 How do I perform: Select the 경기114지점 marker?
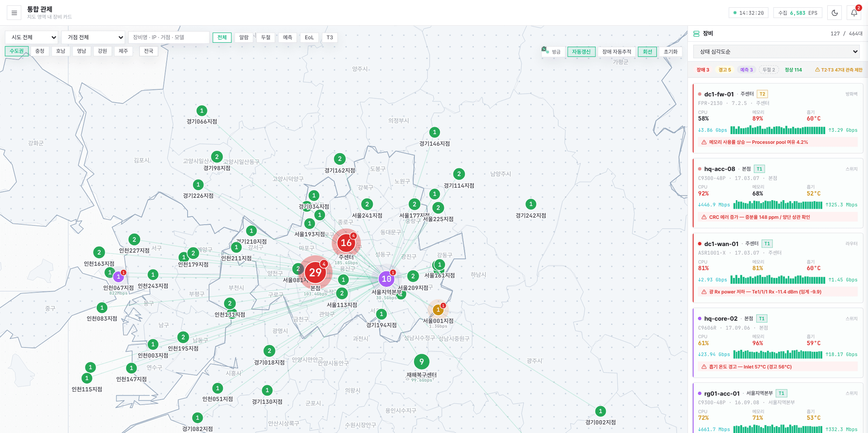pyautogui.click(x=459, y=174)
